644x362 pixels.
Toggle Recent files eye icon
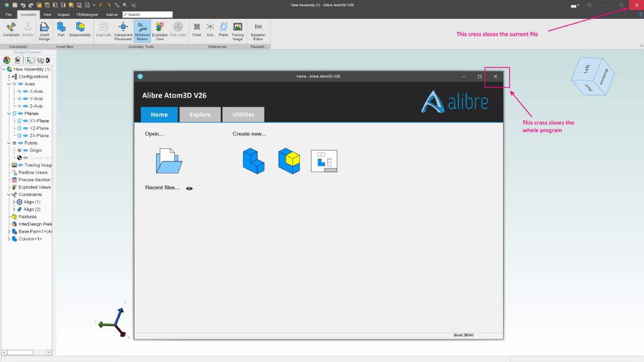pos(189,189)
